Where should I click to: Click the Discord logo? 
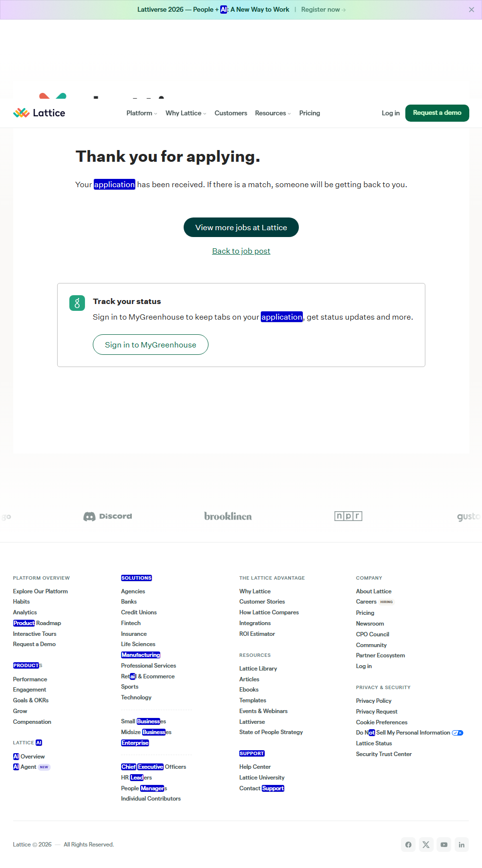[108, 516]
